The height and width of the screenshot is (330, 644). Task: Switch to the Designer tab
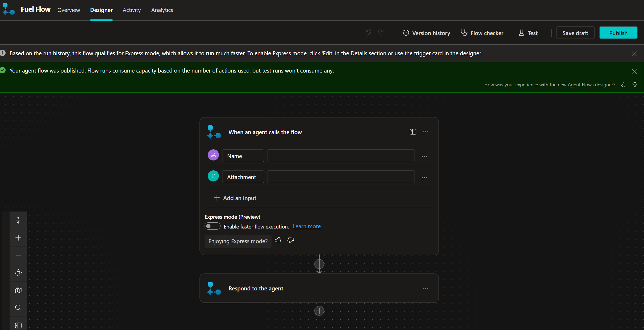pos(101,10)
